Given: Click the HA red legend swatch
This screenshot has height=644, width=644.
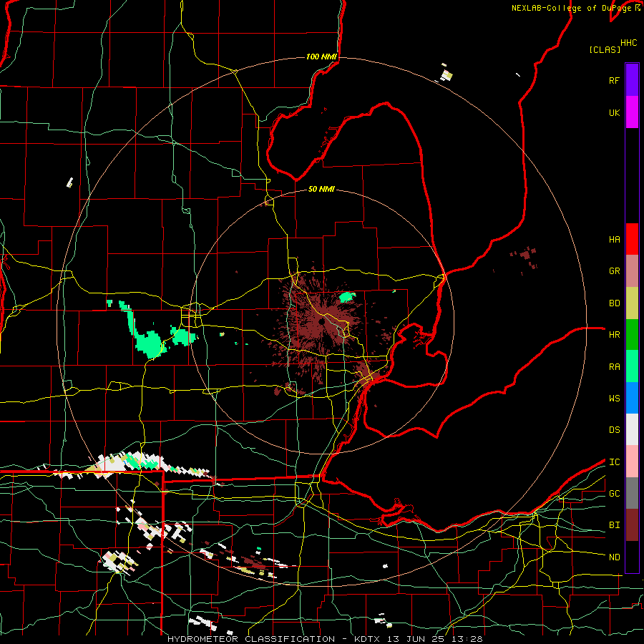Looking at the screenshot, I should pos(632,239).
